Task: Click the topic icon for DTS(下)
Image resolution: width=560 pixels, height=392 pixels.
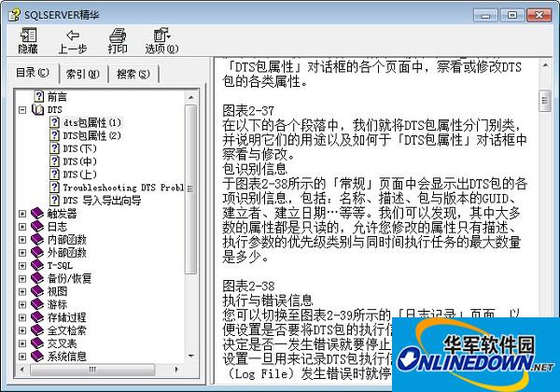Action: coord(54,148)
